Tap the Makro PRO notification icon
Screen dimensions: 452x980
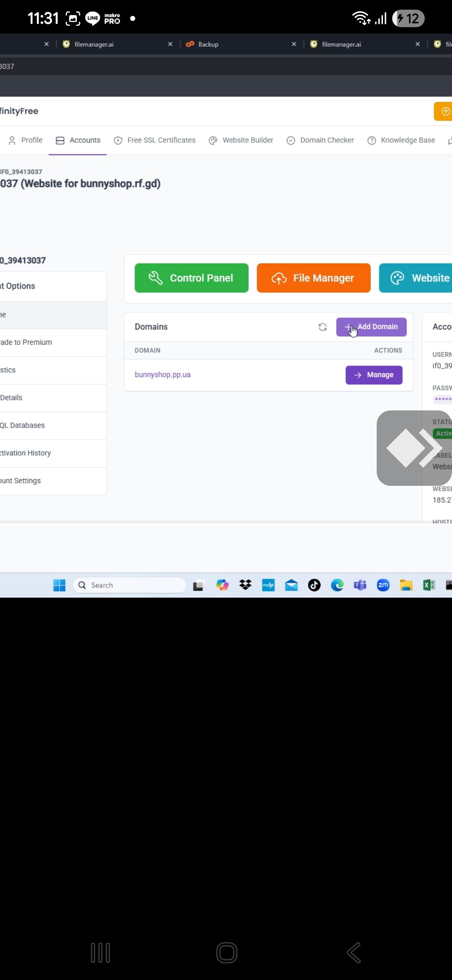(x=112, y=18)
